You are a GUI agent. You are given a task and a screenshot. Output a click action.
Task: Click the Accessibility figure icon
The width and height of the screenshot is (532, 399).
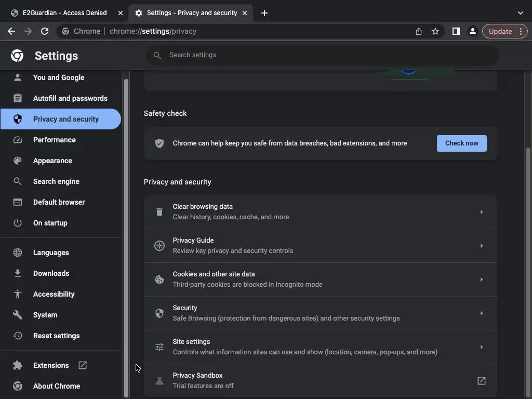tap(18, 294)
